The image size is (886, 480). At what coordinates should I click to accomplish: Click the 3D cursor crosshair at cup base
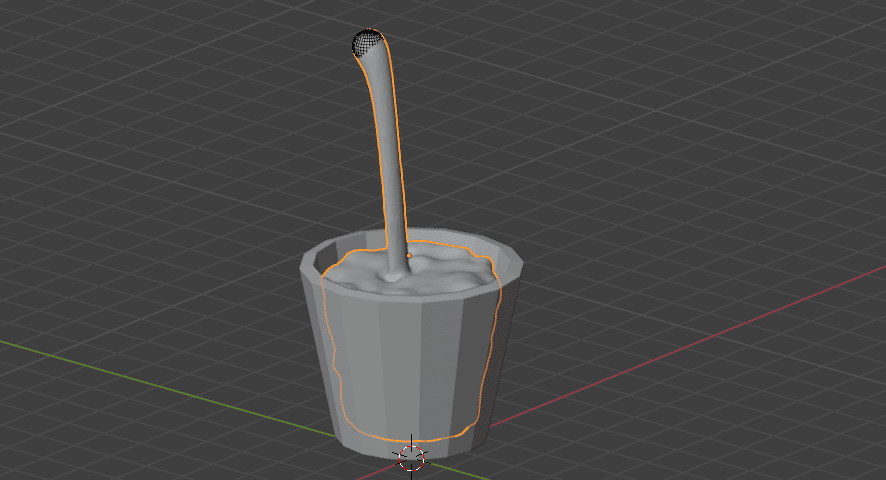pos(411,457)
